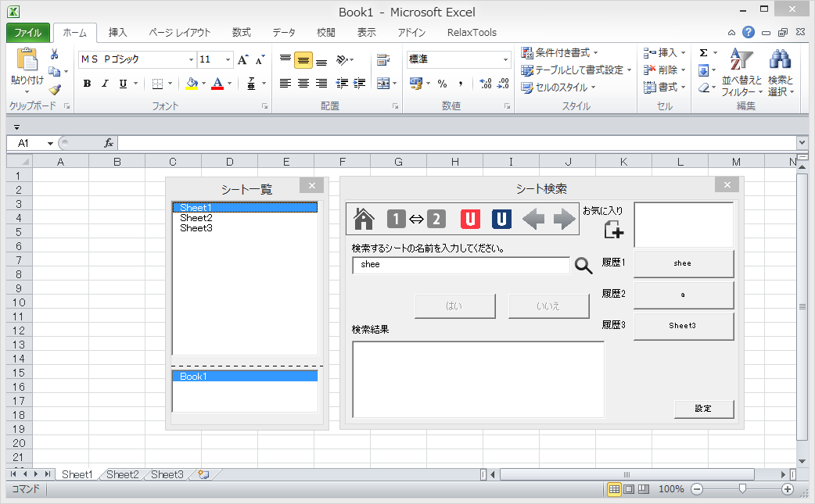
Task: Click the search input containing shee
Action: pyautogui.click(x=461, y=264)
